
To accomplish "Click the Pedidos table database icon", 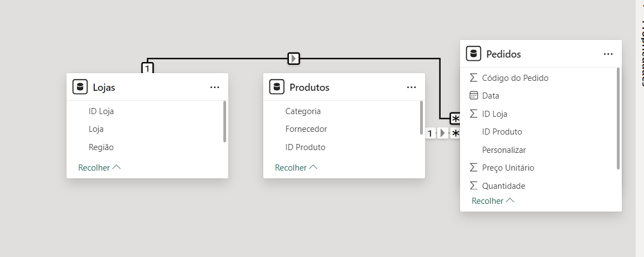I will tap(473, 54).
